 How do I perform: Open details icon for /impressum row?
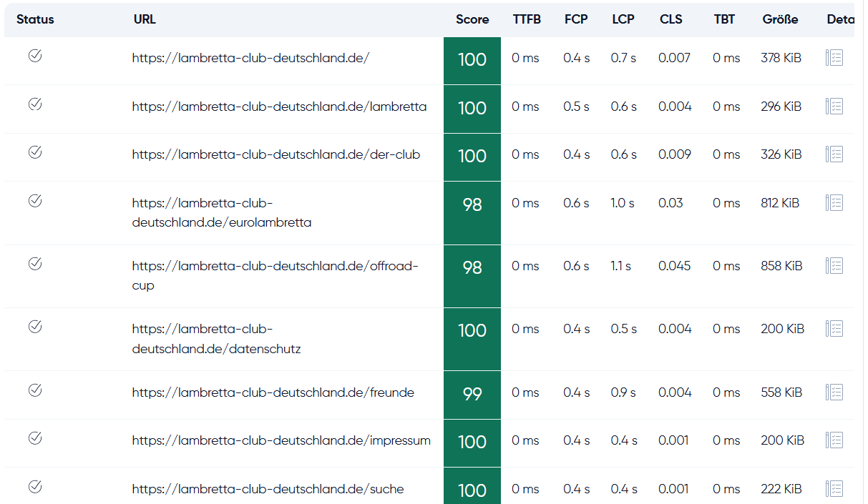[834, 440]
